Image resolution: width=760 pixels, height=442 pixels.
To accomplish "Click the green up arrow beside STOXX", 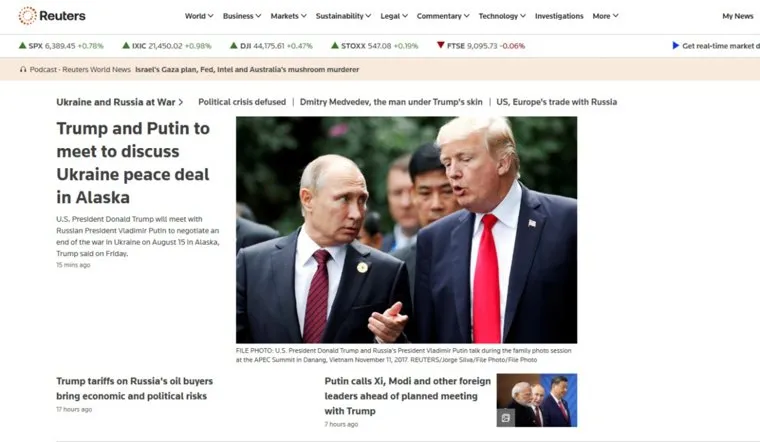I will tap(334, 46).
